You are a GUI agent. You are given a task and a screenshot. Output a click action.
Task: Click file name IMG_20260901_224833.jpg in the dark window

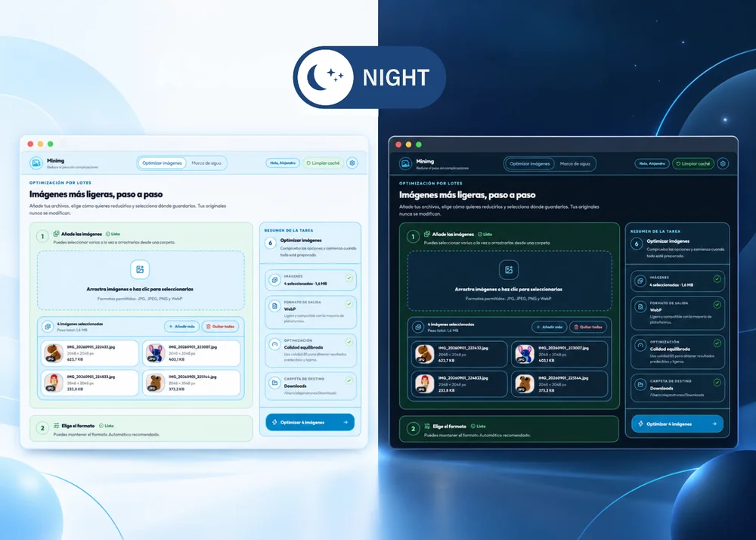(x=463, y=378)
